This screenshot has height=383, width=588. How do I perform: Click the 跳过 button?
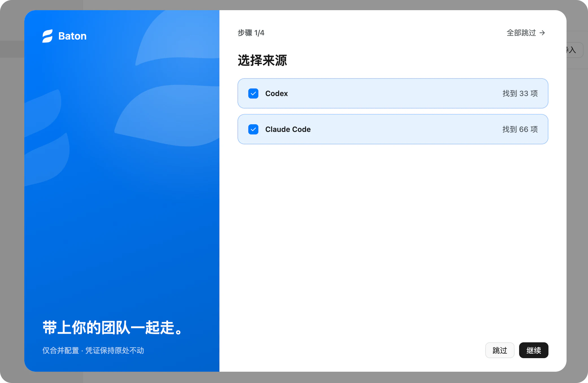(500, 350)
